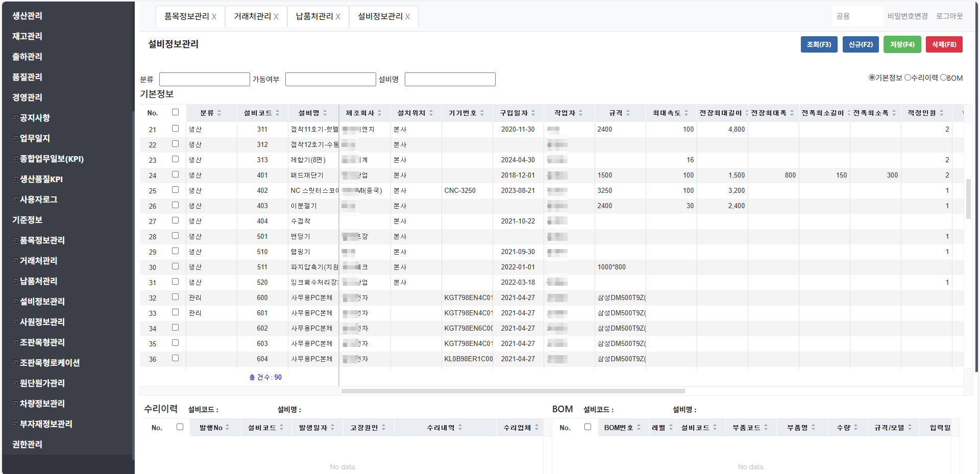Screen dimensions: 980x474
Task: Sort by 설비명 column arrows
Action: (x=325, y=113)
